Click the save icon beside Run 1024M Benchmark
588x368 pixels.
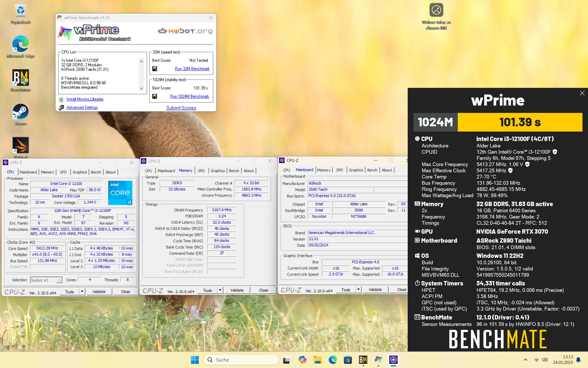(155, 96)
